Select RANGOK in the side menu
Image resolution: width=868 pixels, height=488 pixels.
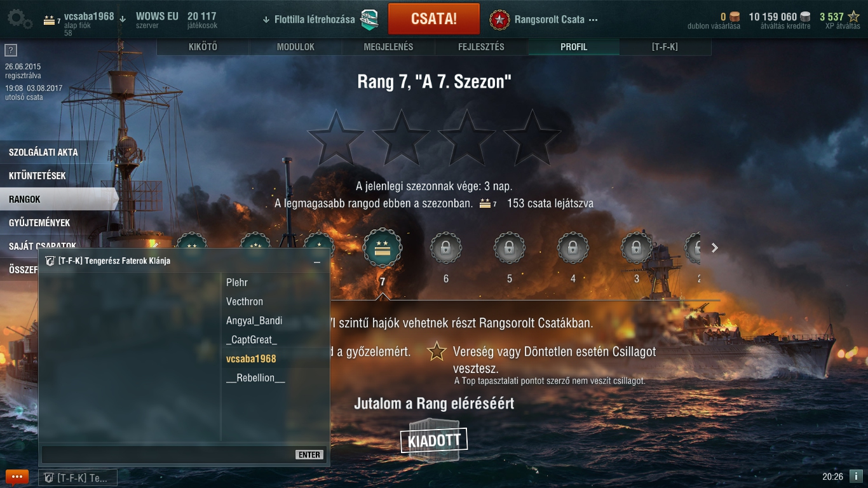(59, 199)
